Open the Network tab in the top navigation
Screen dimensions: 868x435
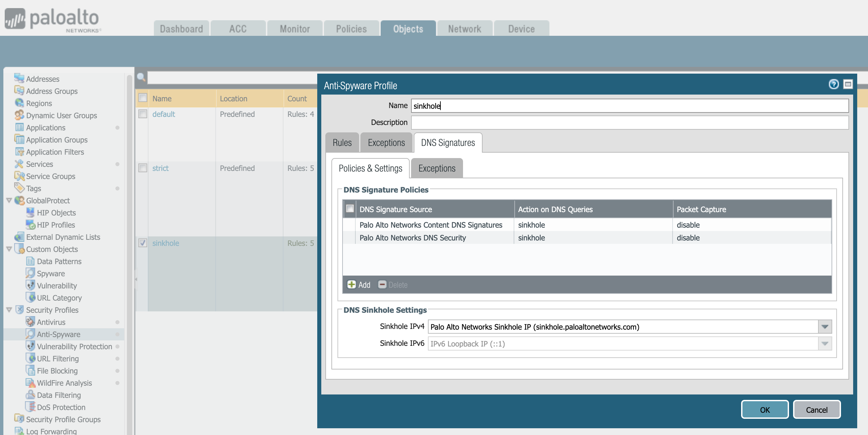click(465, 28)
